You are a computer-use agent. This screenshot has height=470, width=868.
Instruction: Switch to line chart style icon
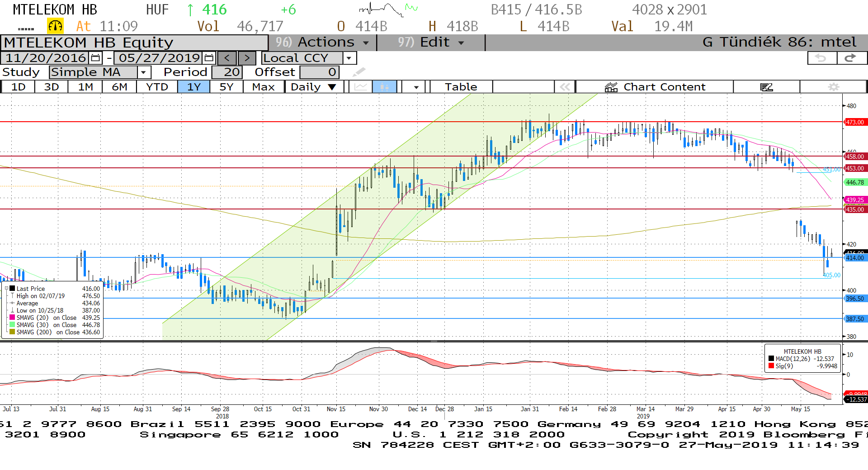pyautogui.click(x=361, y=87)
